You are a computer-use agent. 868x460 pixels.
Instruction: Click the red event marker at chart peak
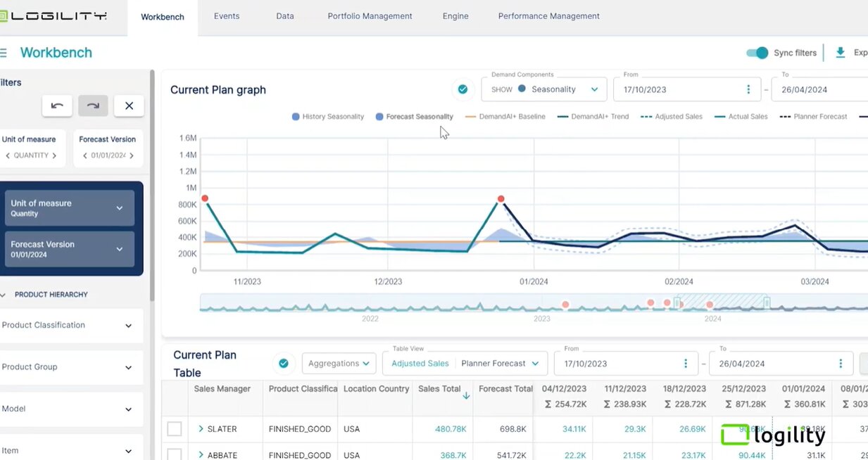point(501,199)
